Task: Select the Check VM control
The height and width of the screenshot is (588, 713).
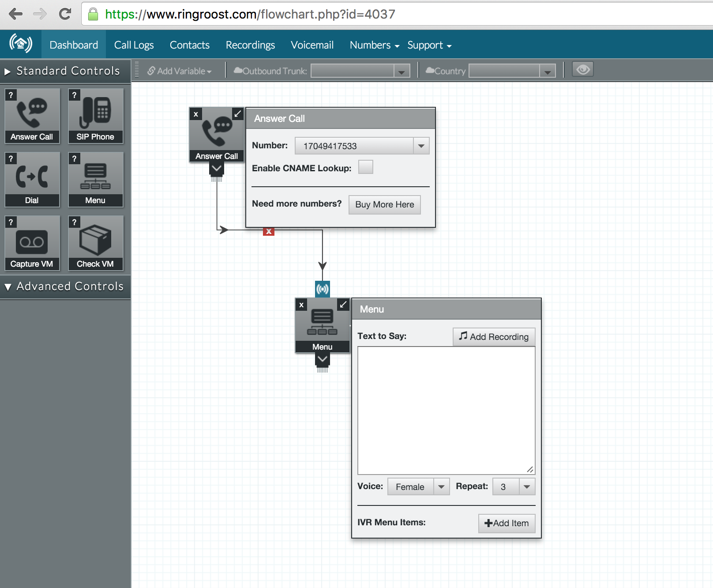Action: [96, 243]
